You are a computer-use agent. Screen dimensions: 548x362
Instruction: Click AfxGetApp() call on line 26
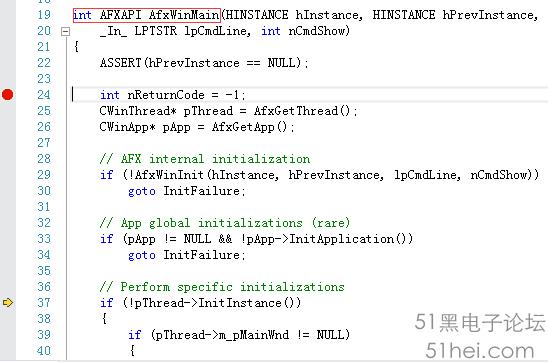[x=250, y=127]
